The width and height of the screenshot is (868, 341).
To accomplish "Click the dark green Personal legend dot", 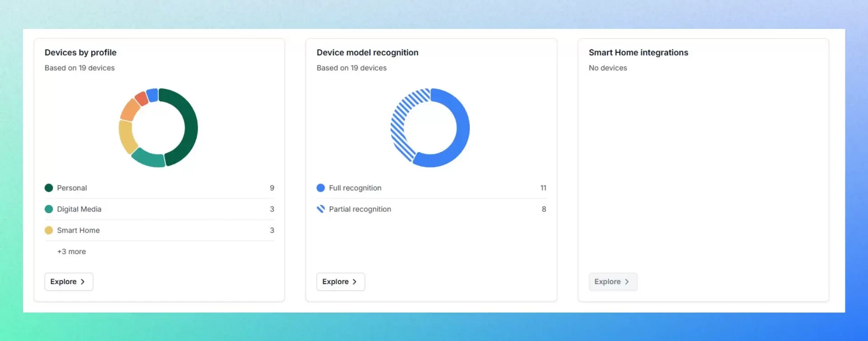I will pyautogui.click(x=49, y=188).
